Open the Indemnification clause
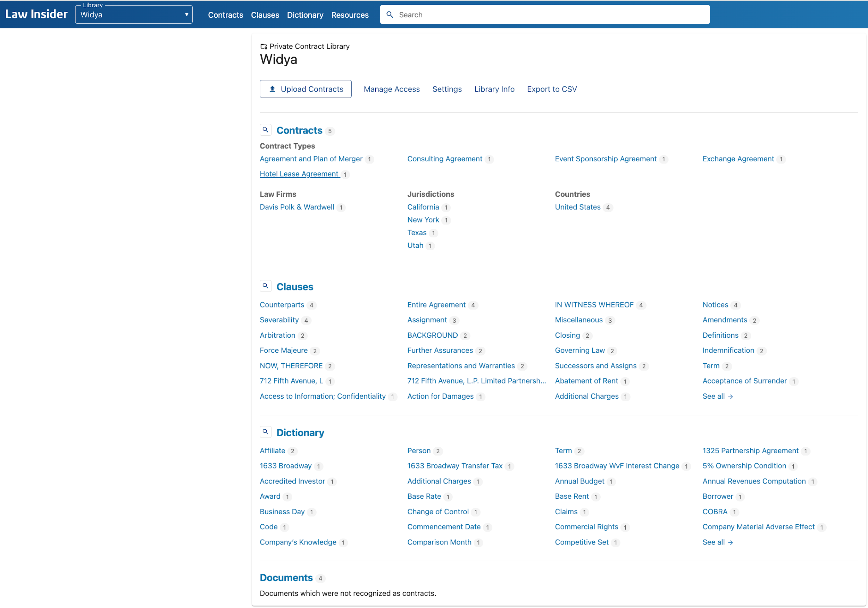 pyautogui.click(x=728, y=351)
